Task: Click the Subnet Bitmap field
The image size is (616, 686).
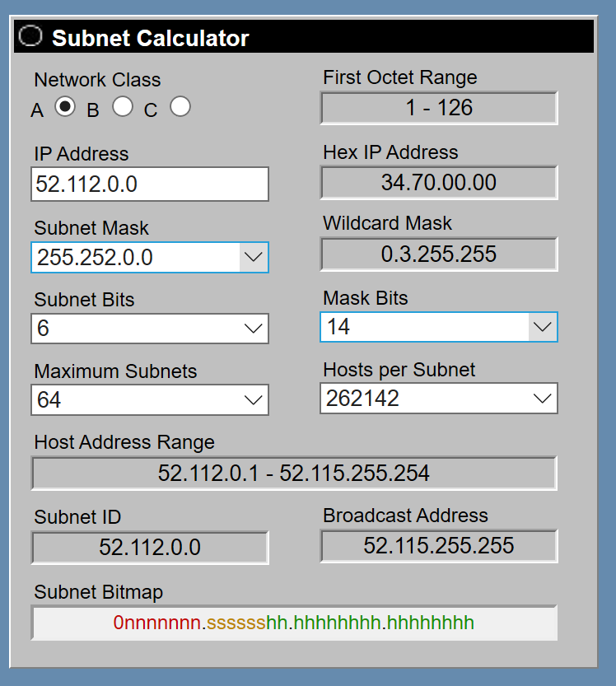Action: 295,623
